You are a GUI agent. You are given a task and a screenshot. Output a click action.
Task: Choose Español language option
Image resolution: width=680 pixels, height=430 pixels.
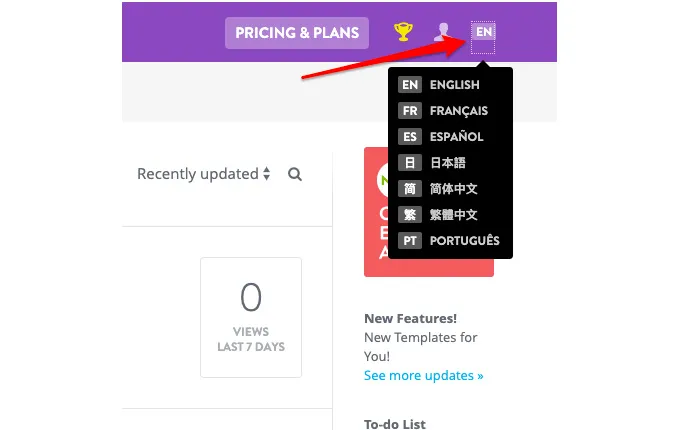(456, 137)
